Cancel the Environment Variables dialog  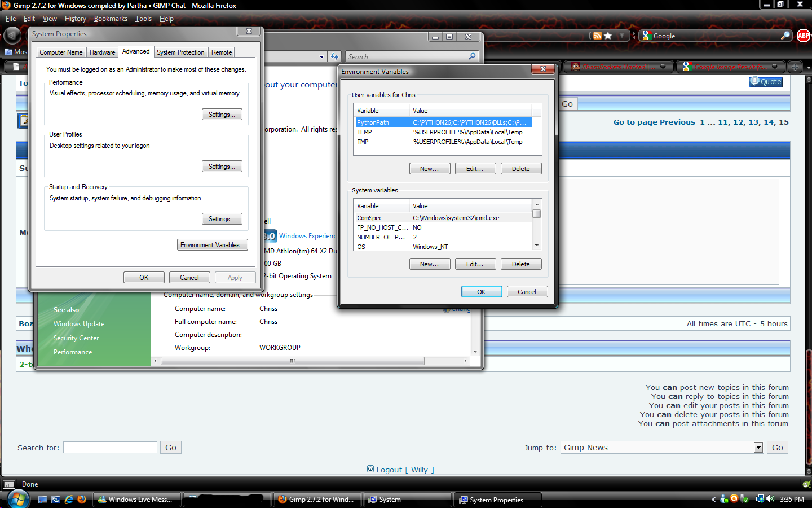coord(527,292)
